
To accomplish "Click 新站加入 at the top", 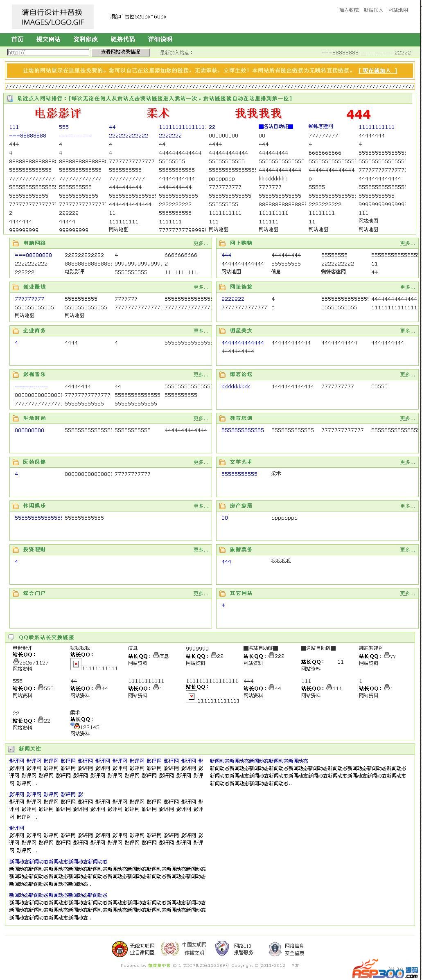I will point(373,10).
